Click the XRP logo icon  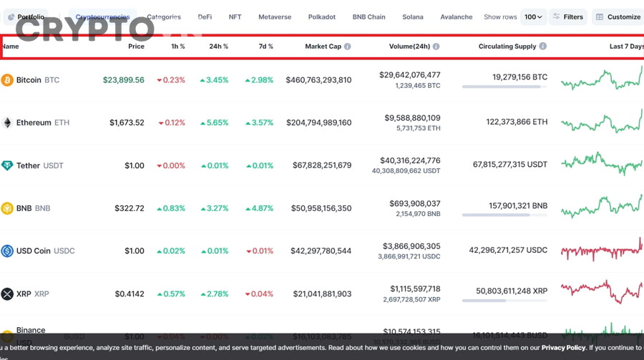tap(7, 294)
